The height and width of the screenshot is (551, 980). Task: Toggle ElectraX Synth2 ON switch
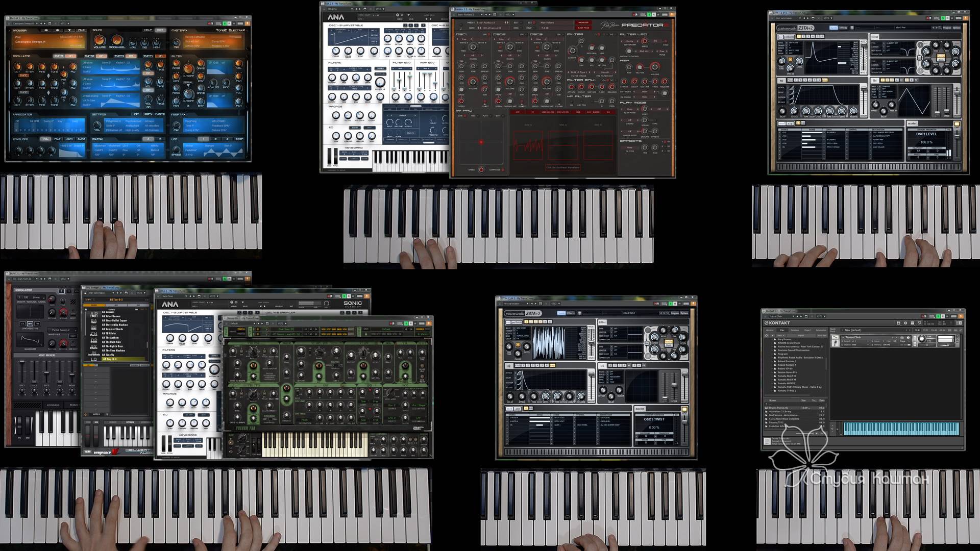click(101, 56)
